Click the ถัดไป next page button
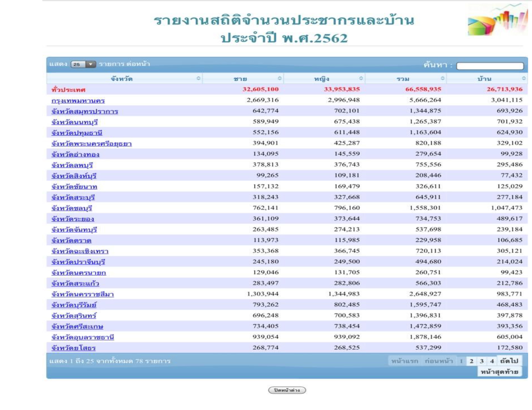Image resolution: width=532 pixels, height=410 pixels. 509,361
